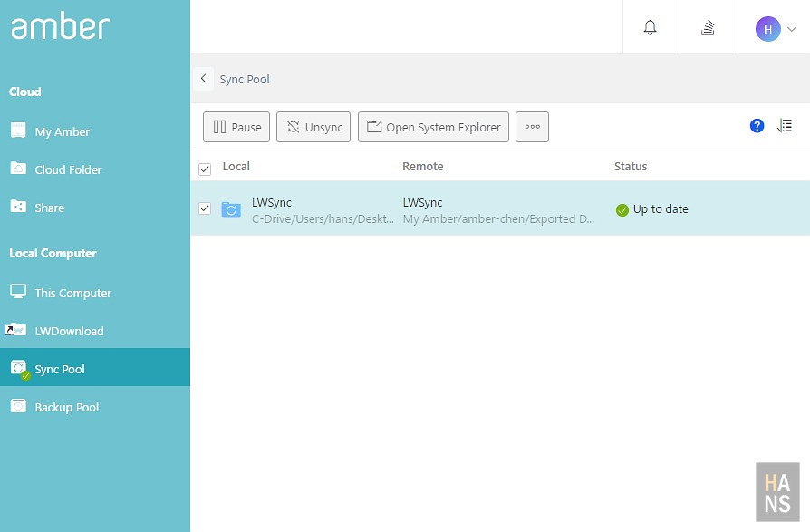This screenshot has width=810, height=532.
Task: Click the Cloud Folder icon
Action: click(x=18, y=168)
